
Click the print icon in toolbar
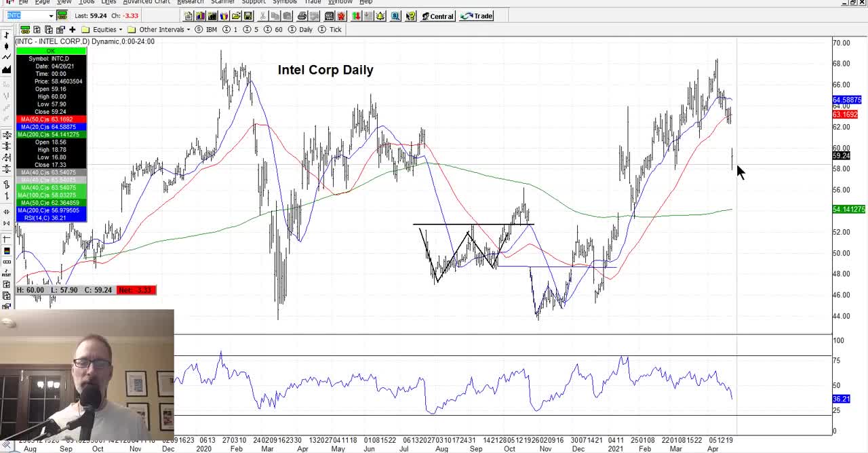(x=302, y=16)
